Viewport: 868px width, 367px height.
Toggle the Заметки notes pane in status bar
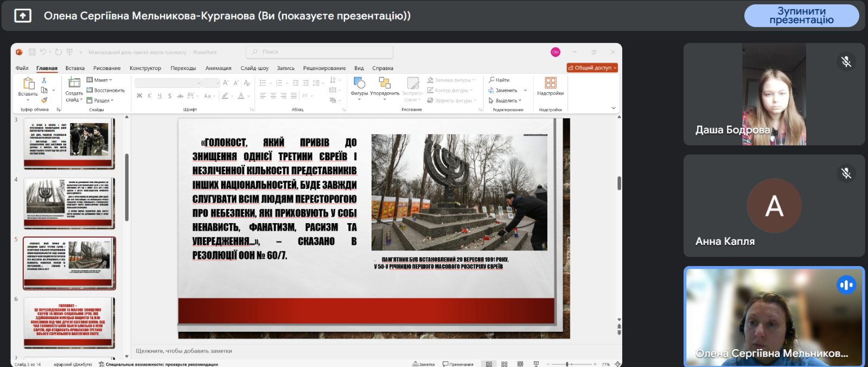[424, 364]
